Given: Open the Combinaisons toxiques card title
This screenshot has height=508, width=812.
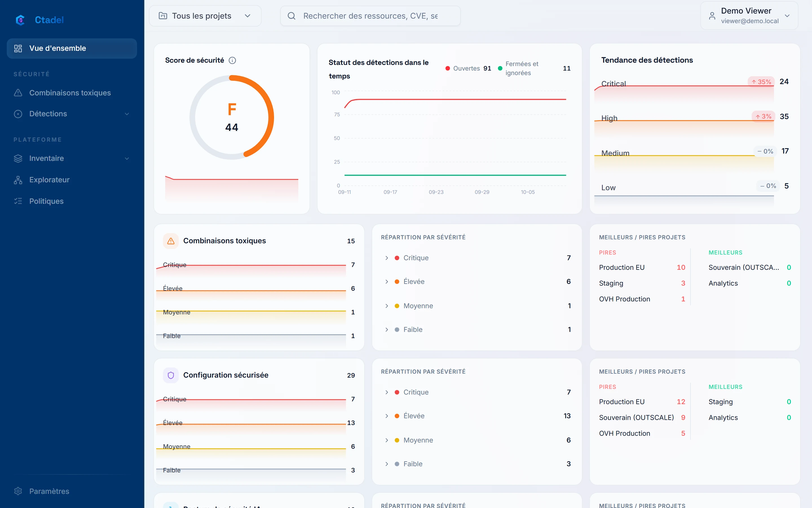Looking at the screenshot, I should (224, 241).
